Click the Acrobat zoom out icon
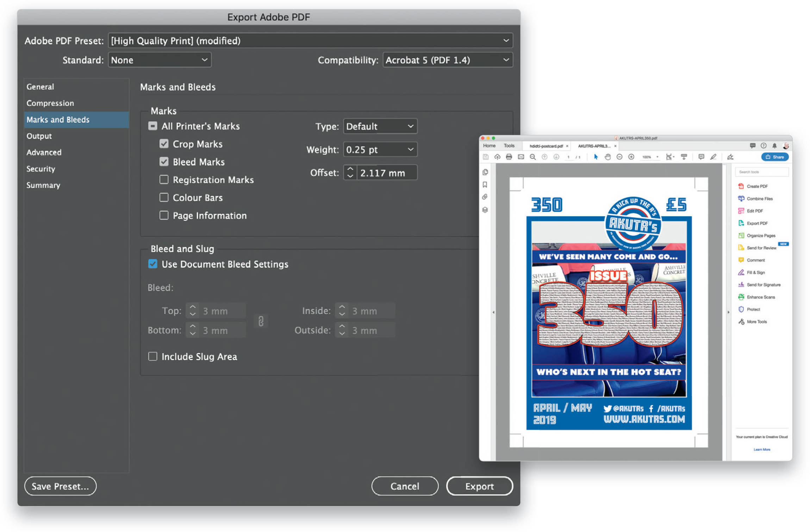The image size is (810, 532). click(x=619, y=157)
